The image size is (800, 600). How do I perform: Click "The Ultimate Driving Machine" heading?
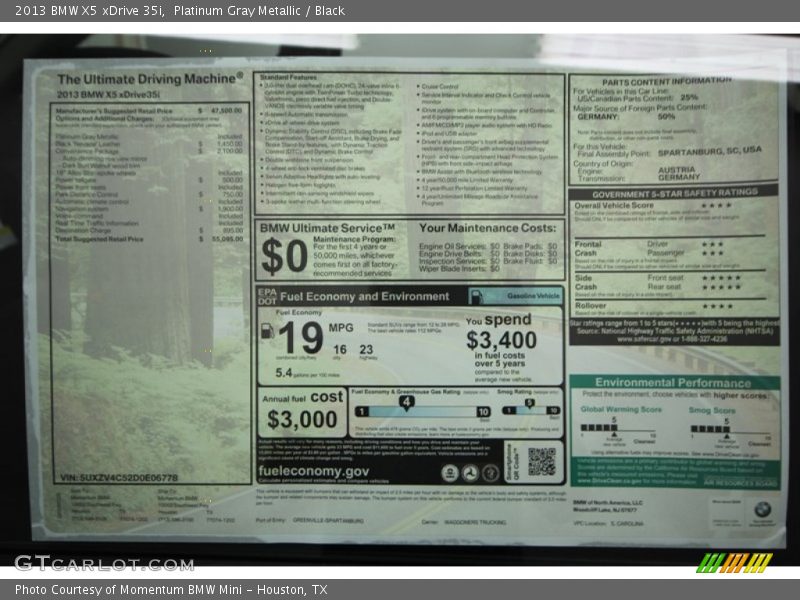[150, 79]
